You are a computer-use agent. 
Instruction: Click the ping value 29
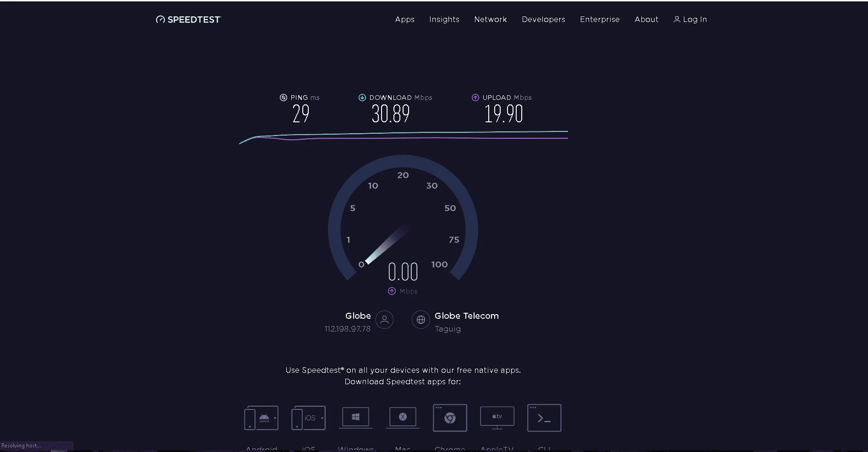coord(301,114)
